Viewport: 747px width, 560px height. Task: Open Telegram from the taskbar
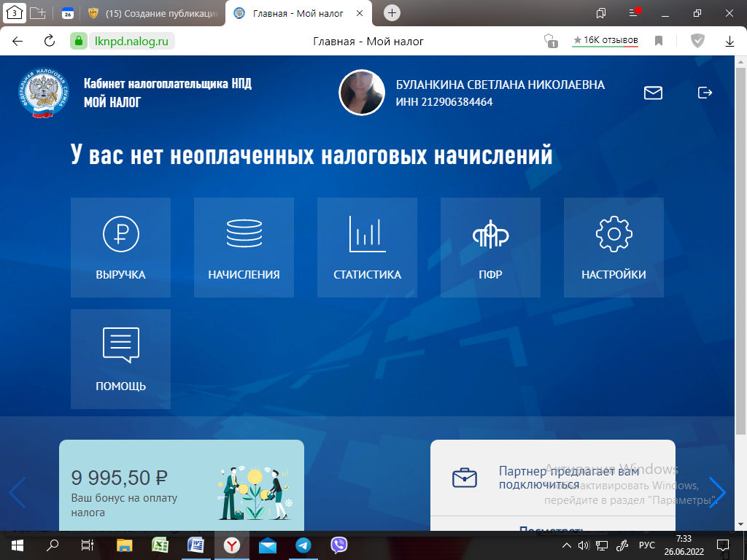pos(302,544)
